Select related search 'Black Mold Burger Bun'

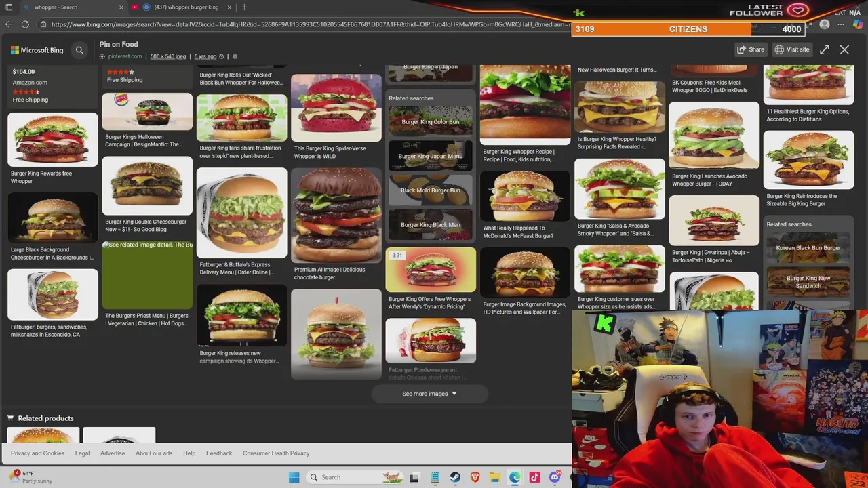point(431,190)
